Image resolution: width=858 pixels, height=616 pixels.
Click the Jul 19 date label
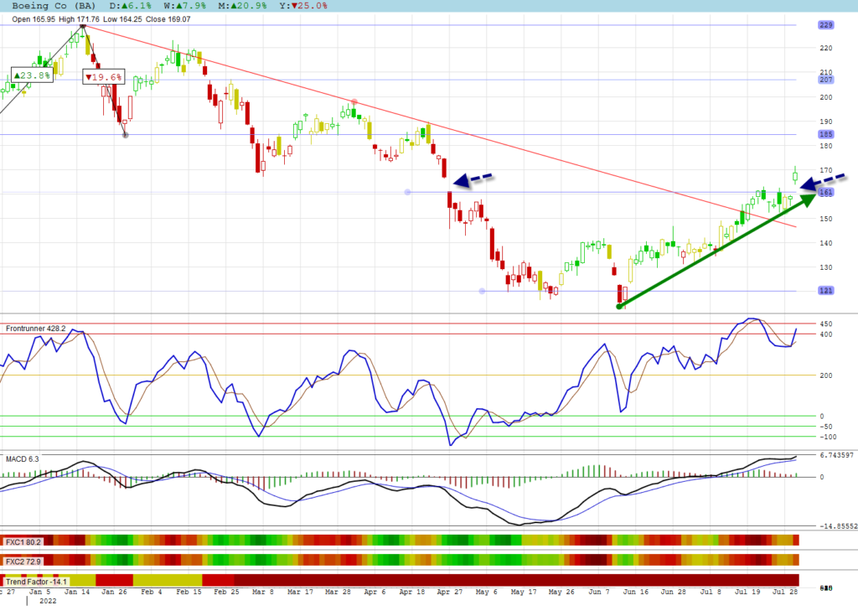747,592
